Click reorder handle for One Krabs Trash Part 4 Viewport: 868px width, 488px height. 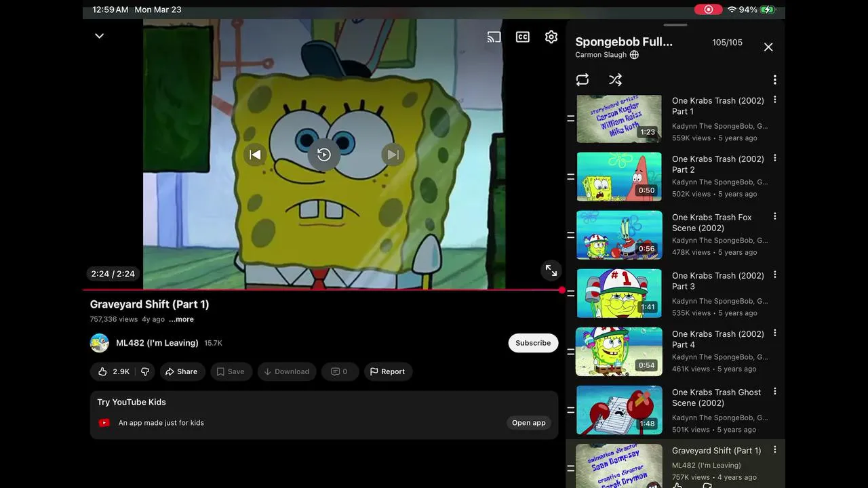tap(571, 352)
